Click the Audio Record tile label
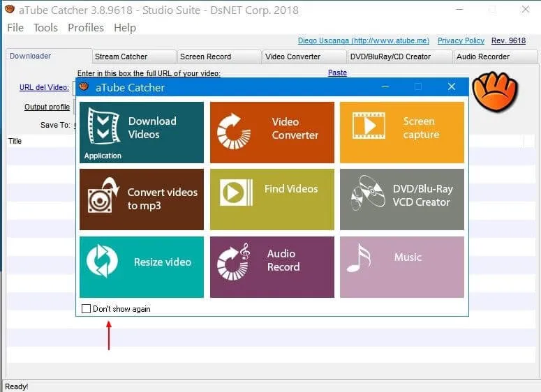Image resolution: width=541 pixels, height=392 pixels. point(283,260)
